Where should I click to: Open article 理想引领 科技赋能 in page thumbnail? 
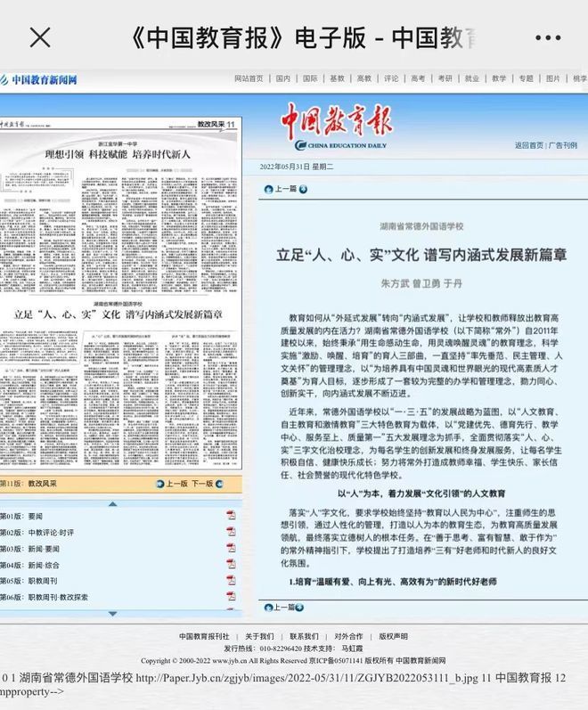pos(118,155)
